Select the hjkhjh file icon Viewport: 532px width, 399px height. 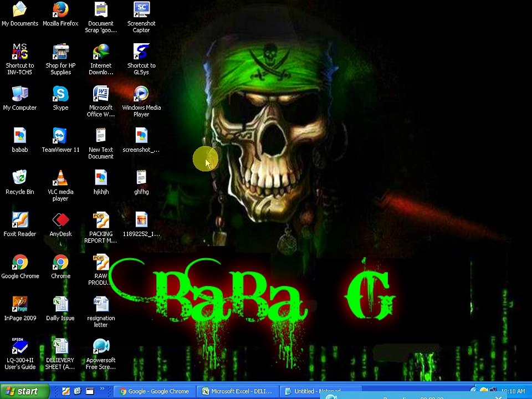[x=101, y=182]
